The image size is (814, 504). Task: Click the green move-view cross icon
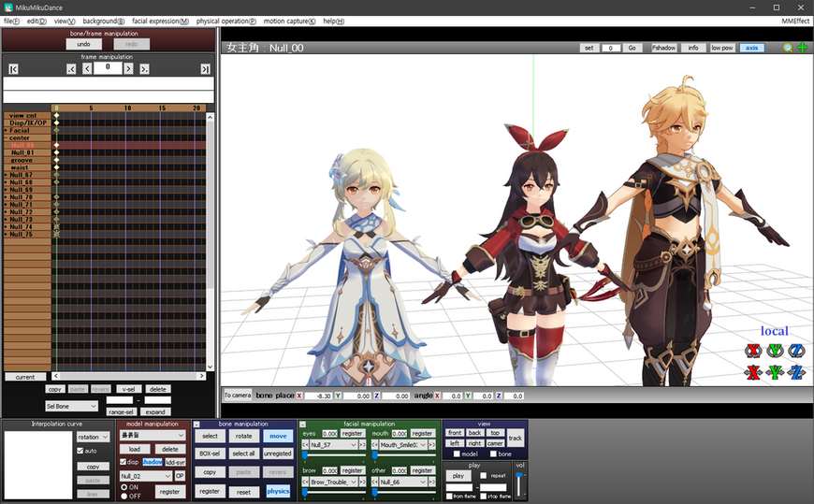[x=803, y=48]
